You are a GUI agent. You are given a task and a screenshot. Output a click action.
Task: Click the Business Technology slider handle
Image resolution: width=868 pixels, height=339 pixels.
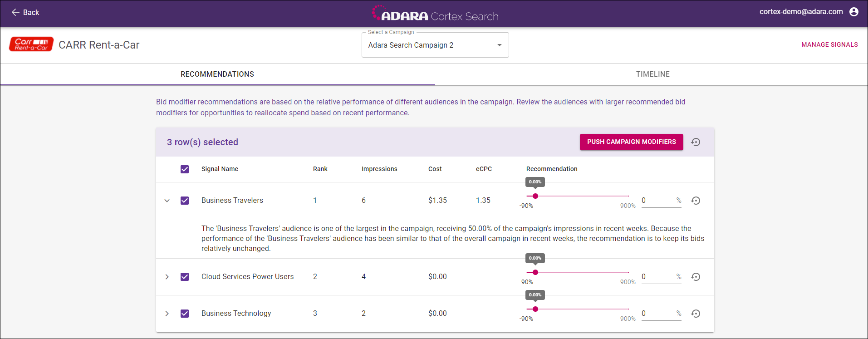535,309
